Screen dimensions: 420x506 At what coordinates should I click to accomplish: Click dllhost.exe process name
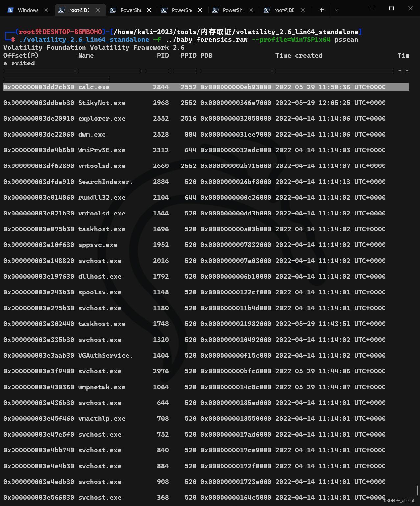point(100,276)
